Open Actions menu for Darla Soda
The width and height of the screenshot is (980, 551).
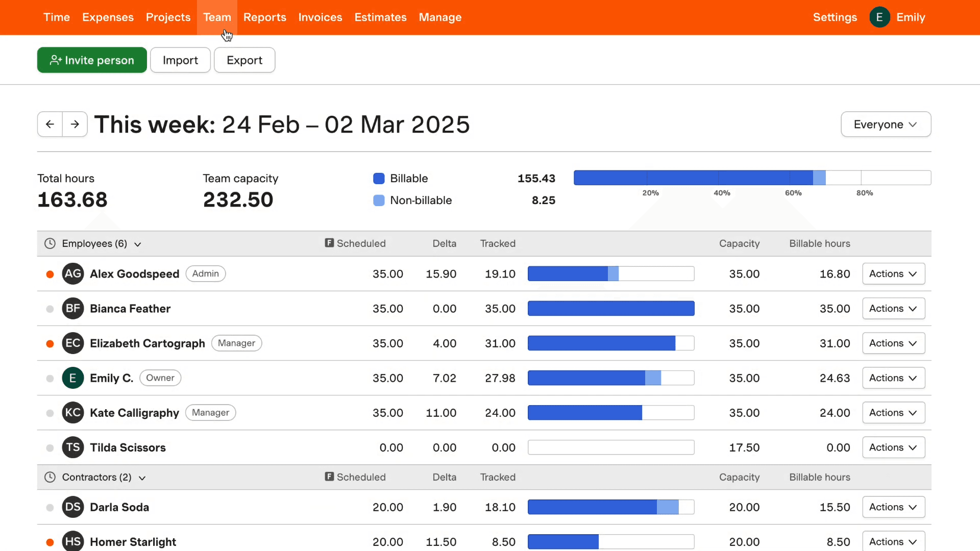(x=893, y=507)
